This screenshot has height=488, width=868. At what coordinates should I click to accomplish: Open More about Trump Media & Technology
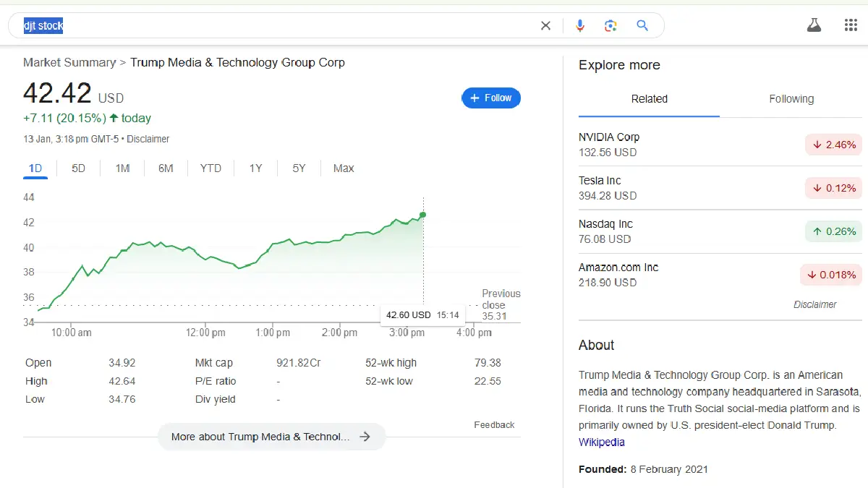(271, 437)
